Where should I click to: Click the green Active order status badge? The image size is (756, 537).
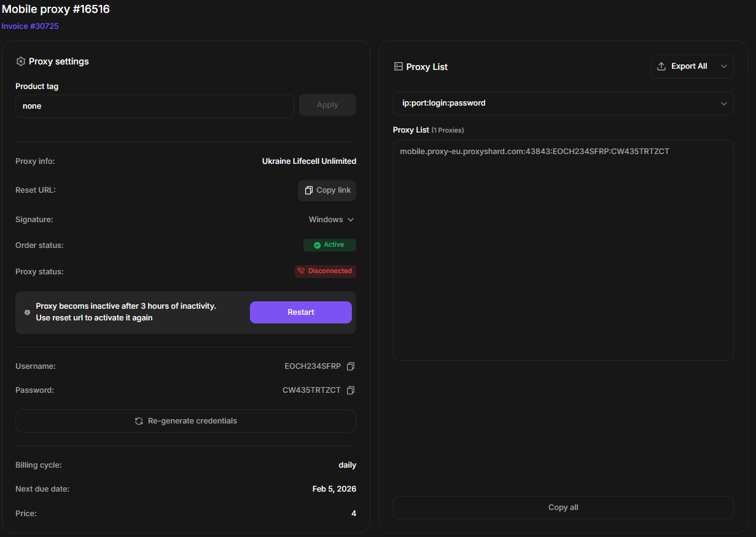(x=329, y=245)
